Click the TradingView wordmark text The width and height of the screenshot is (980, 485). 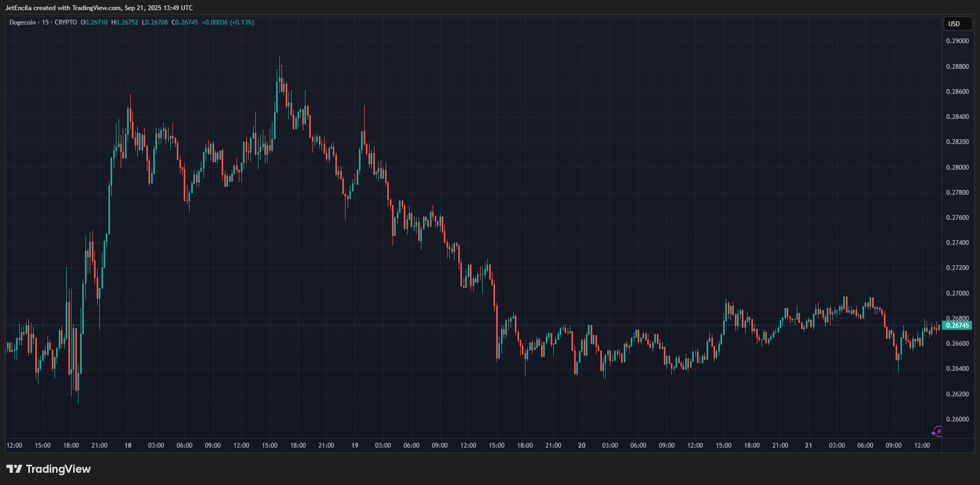(58, 469)
